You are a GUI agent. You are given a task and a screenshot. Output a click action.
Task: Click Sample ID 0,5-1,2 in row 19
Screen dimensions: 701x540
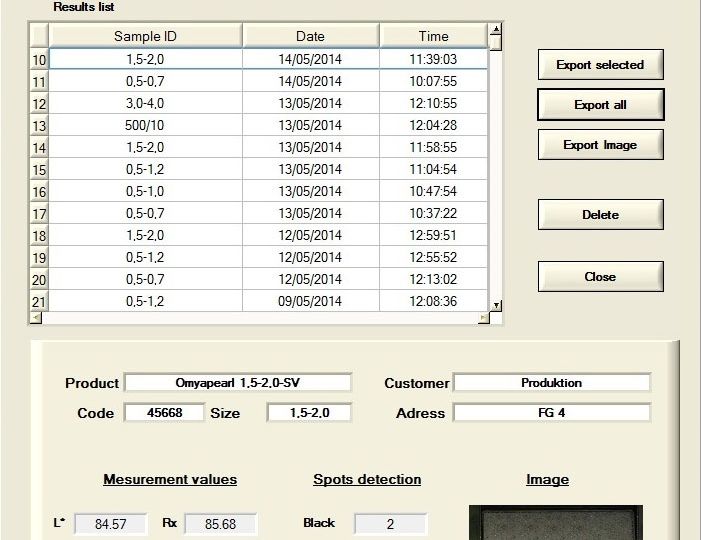pos(145,257)
